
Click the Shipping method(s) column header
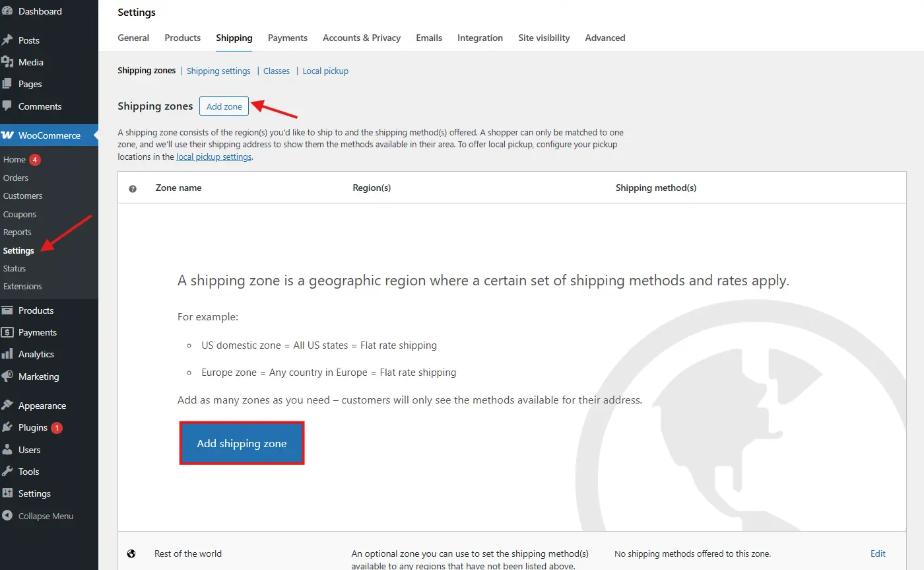[x=656, y=188]
